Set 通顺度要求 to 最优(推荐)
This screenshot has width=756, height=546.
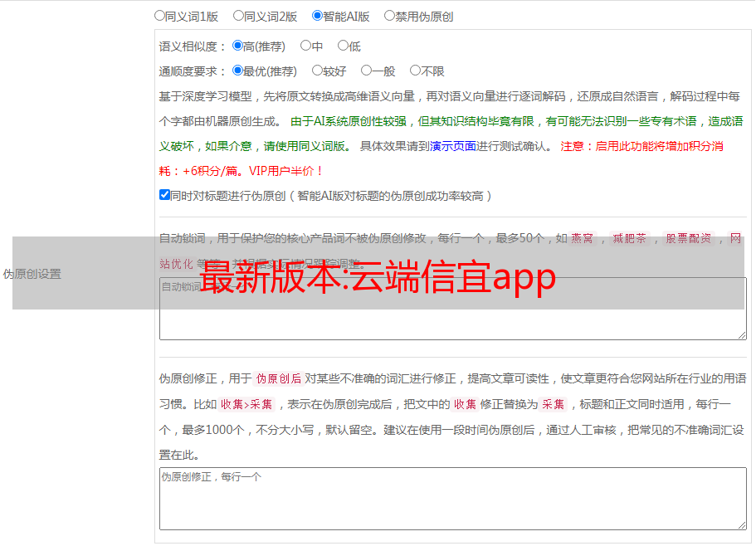(238, 71)
